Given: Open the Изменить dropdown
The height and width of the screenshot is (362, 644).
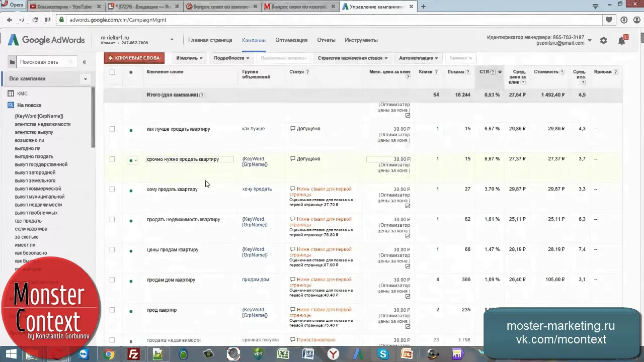Looking at the screenshot, I should click(x=189, y=58).
